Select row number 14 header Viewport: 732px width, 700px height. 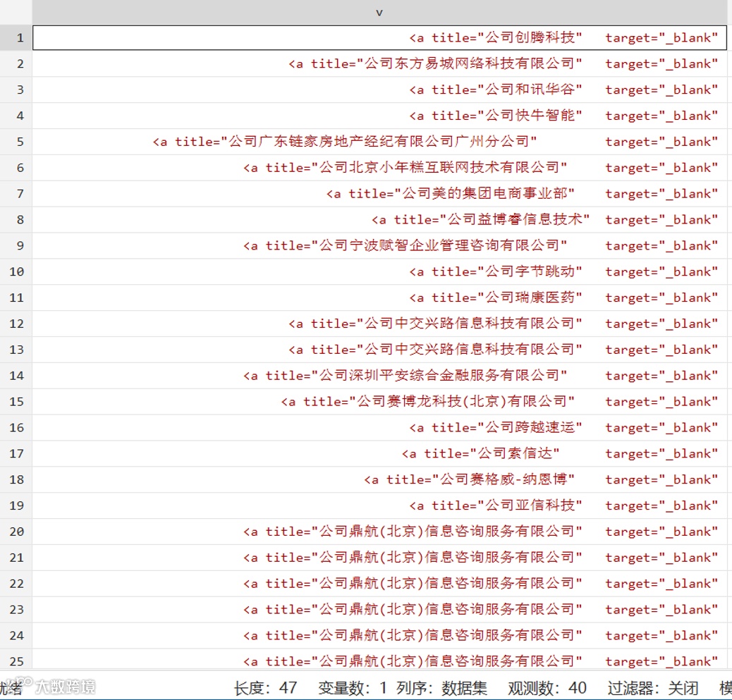point(16,376)
